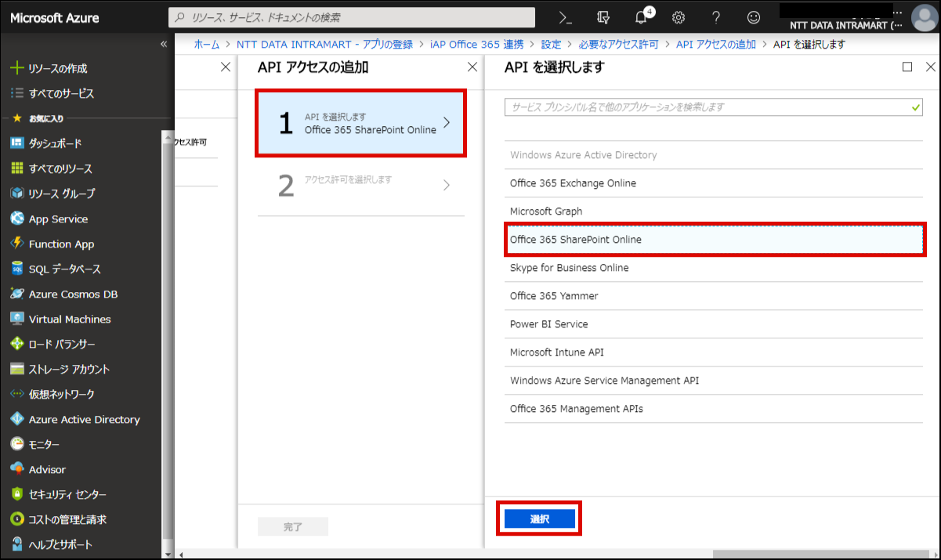Maximize the API を選択します blade
941x560 pixels.
pyautogui.click(x=907, y=67)
